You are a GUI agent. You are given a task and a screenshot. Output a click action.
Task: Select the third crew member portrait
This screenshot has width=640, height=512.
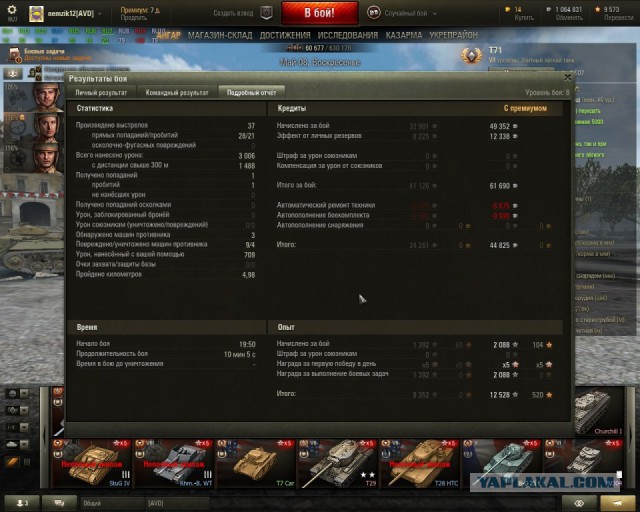(x=47, y=157)
